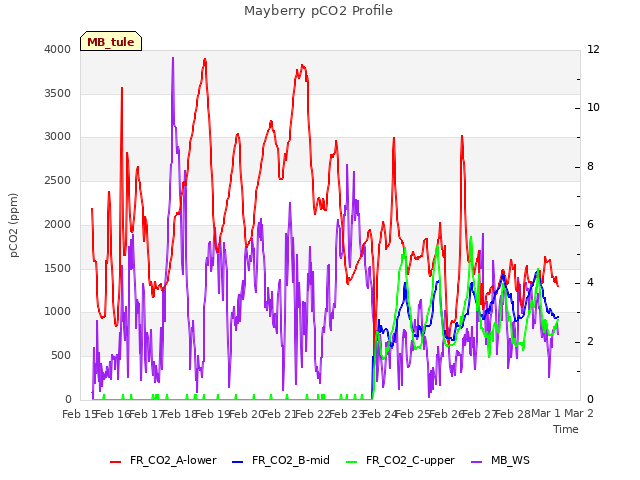Screen dimensions: 640x480
Task: Click the 2500 left y-axis tick label
Action: [58, 180]
